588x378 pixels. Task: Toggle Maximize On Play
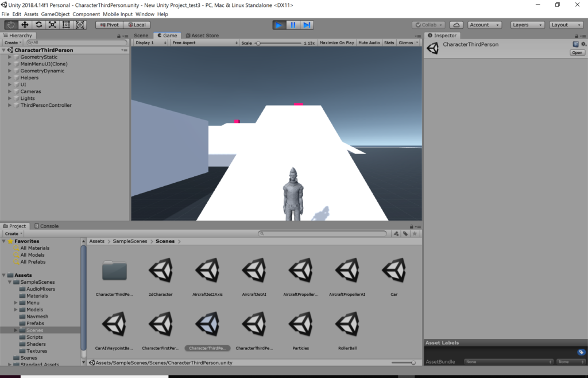[x=336, y=43]
